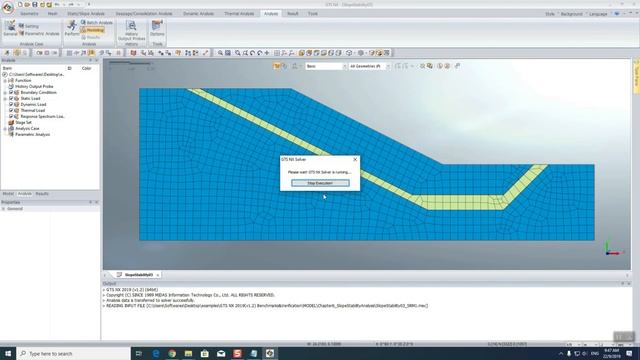The height and width of the screenshot is (360, 640).
Task: Click the Background option at top right
Action: click(571, 14)
